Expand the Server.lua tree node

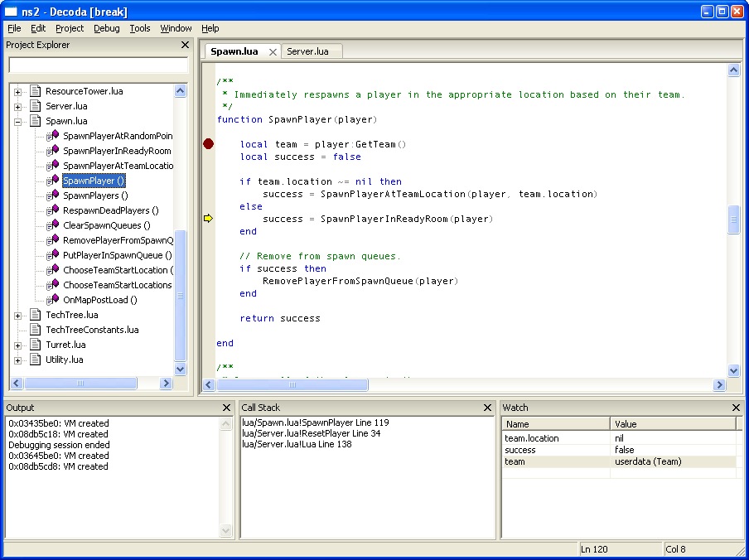click(x=18, y=107)
